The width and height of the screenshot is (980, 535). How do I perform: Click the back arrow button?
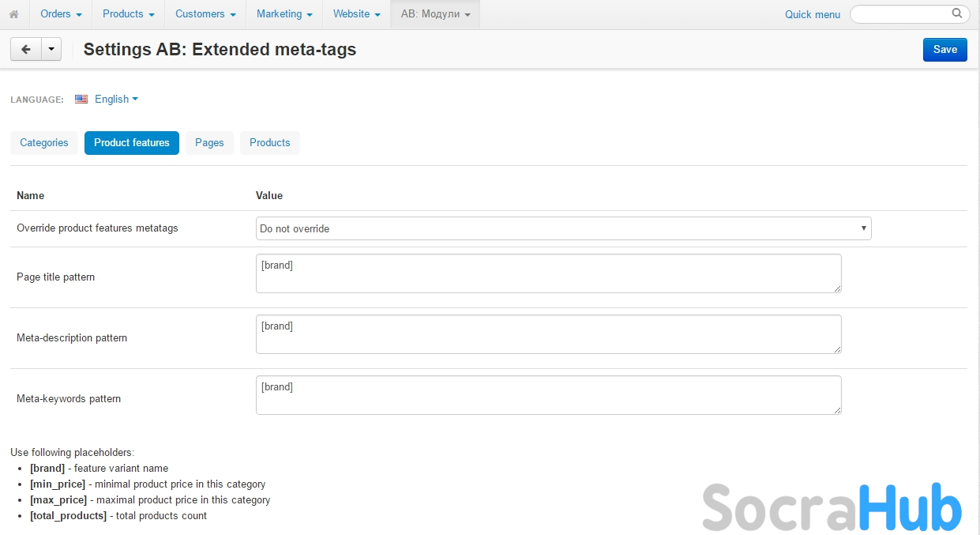(x=25, y=49)
